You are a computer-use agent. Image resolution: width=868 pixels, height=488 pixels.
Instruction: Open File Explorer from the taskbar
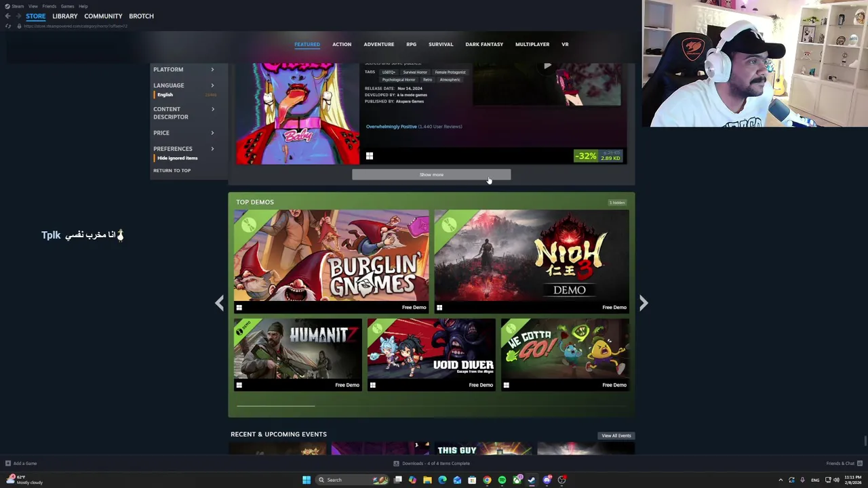tap(427, 480)
